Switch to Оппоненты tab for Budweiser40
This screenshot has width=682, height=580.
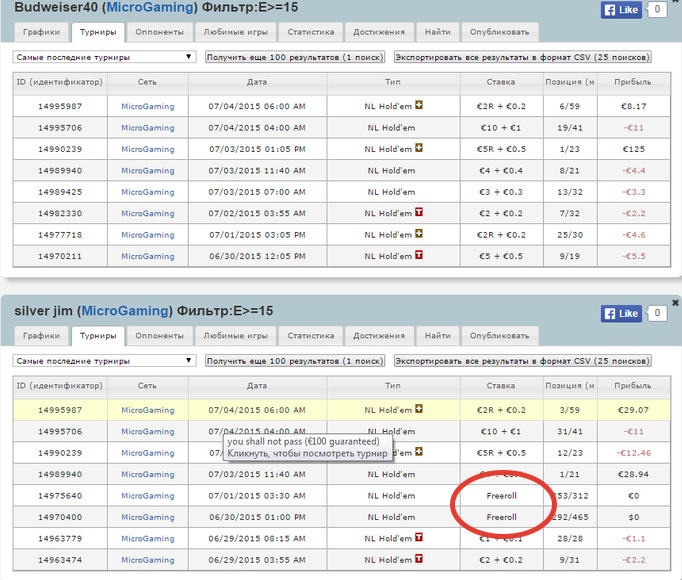point(159,32)
